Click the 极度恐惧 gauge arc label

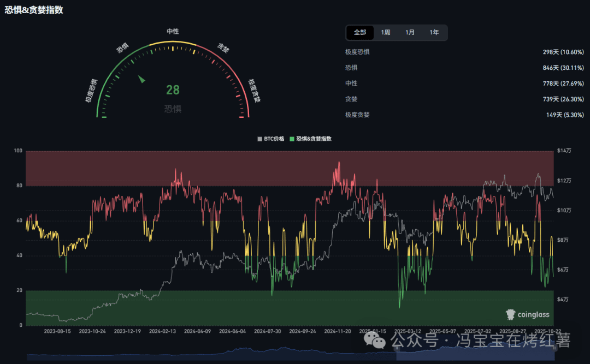91,91
